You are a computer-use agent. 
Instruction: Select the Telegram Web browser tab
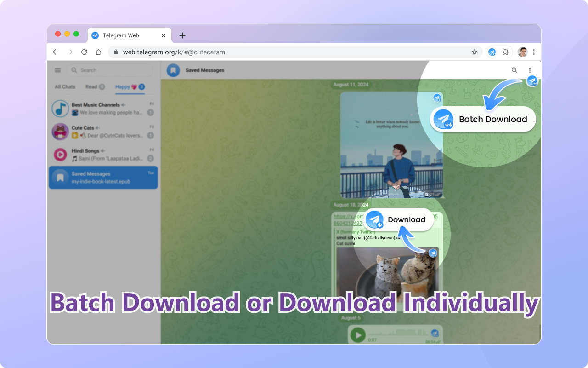pos(130,35)
